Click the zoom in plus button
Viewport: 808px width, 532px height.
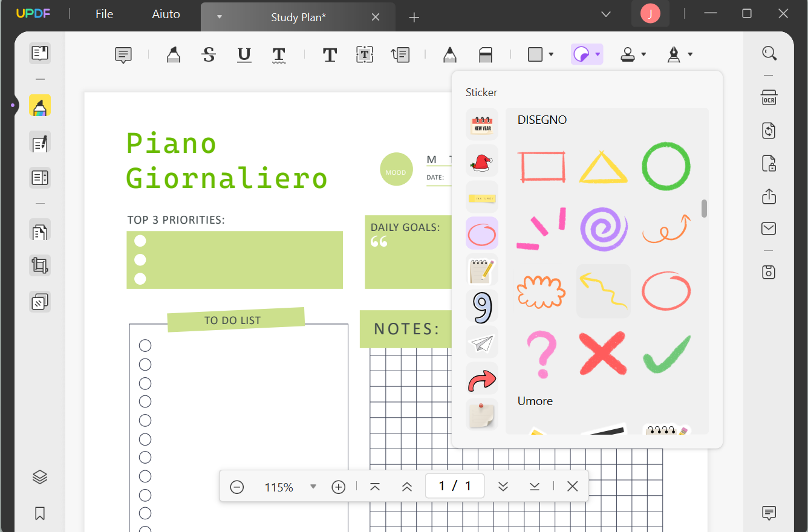(x=339, y=487)
